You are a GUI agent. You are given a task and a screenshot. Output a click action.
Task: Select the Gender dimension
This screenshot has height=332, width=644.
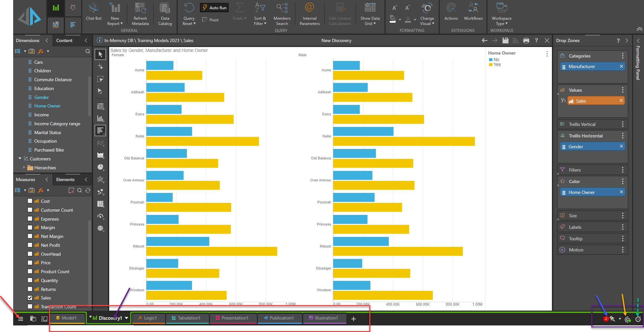point(41,97)
